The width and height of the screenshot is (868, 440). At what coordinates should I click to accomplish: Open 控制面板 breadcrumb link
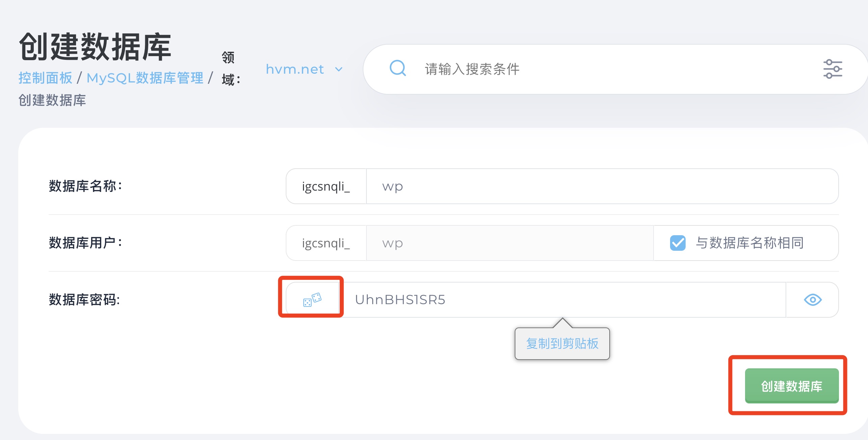click(45, 78)
